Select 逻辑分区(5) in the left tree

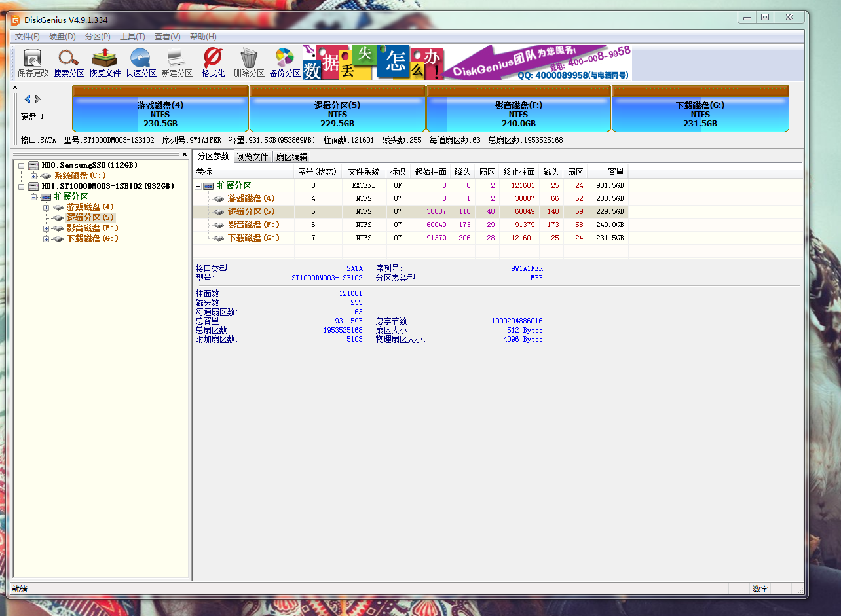click(90, 217)
